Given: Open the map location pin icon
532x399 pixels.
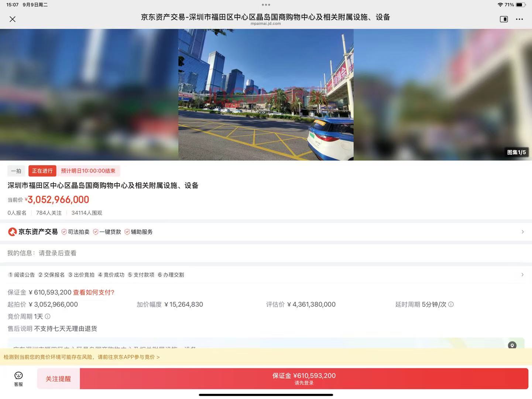Looking at the screenshot, I should coord(512,345).
